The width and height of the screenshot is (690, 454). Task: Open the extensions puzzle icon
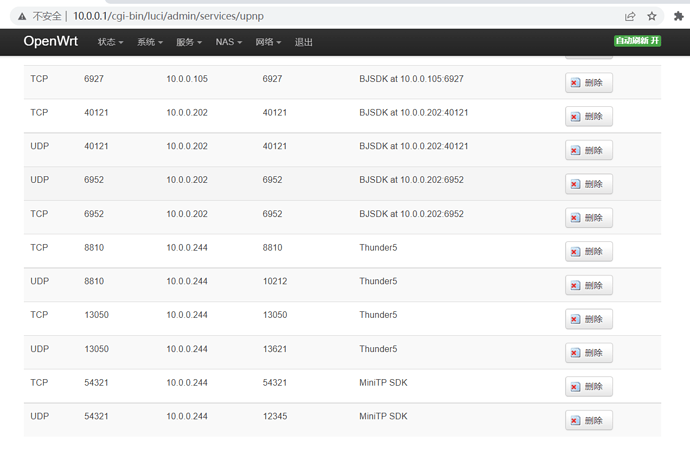coord(678,16)
